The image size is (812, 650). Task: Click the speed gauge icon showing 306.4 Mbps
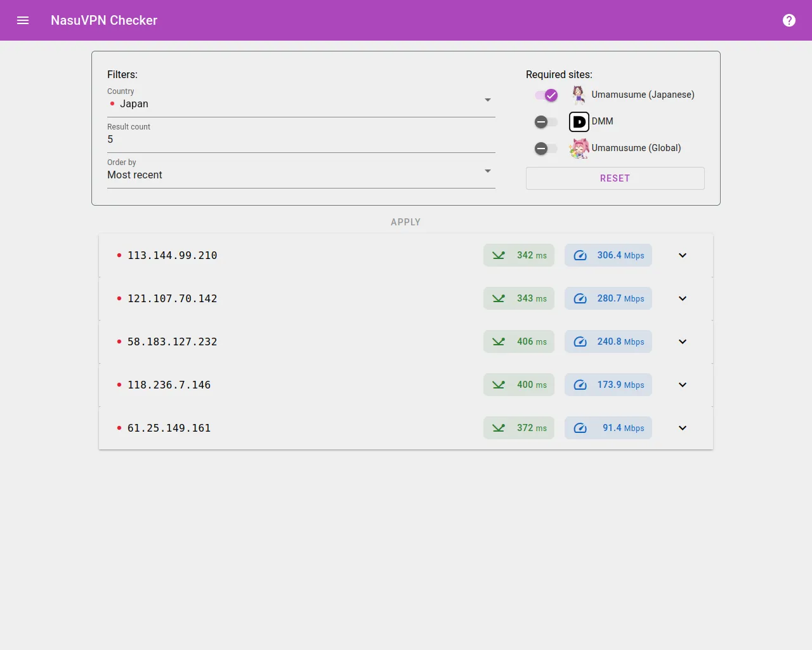[x=580, y=255]
